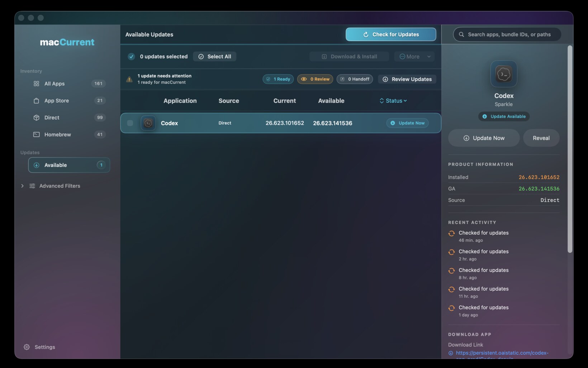
Task: Click '1 update needs attention' text
Action: [x=165, y=76]
